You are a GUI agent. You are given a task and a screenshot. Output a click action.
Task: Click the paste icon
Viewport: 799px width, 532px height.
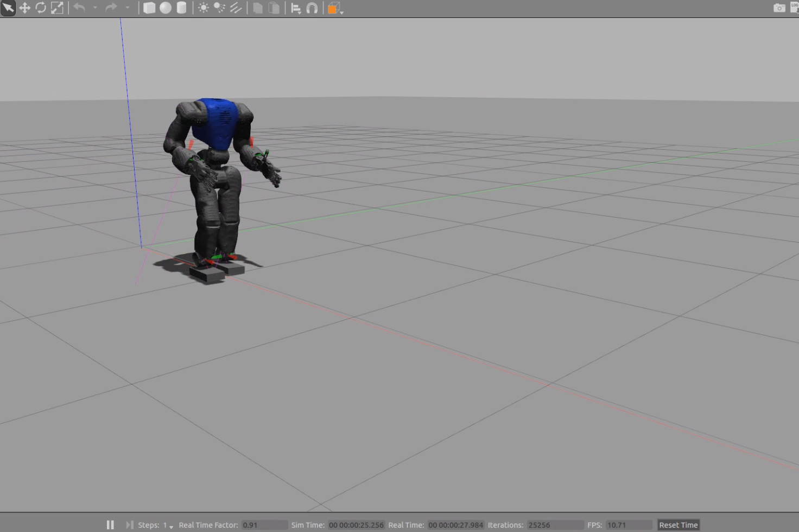tap(275, 8)
